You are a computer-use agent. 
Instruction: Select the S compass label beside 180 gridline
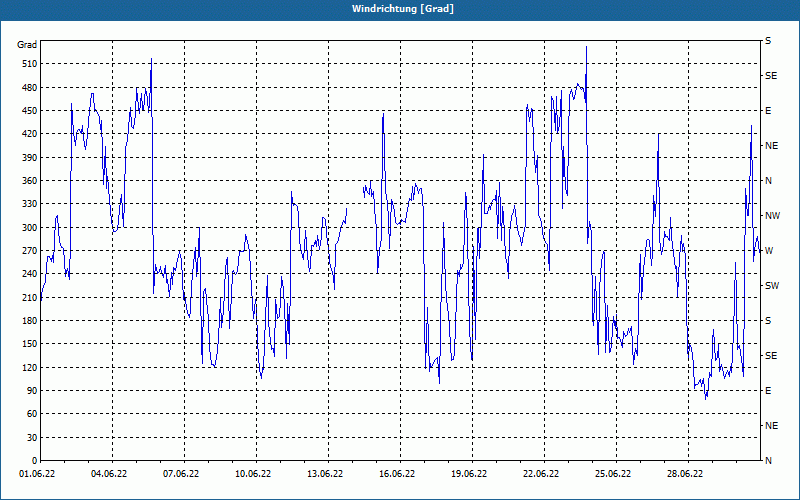coord(768,321)
